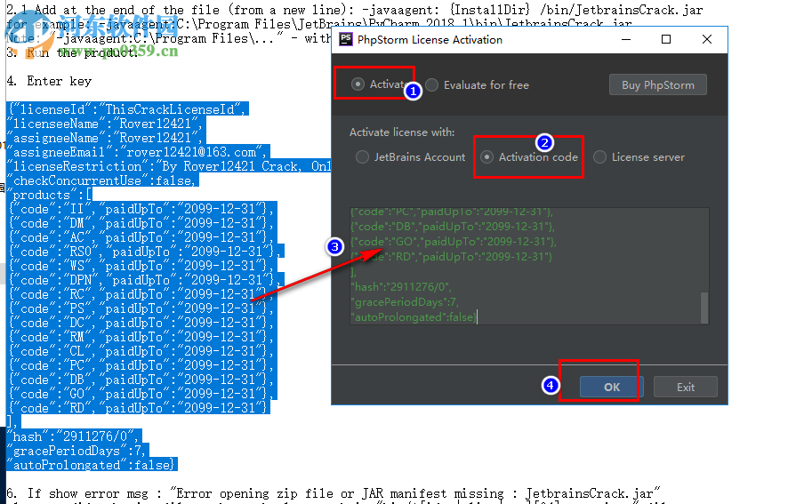
Task: Click the "code":"WS" product line
Action: pyautogui.click(x=142, y=266)
